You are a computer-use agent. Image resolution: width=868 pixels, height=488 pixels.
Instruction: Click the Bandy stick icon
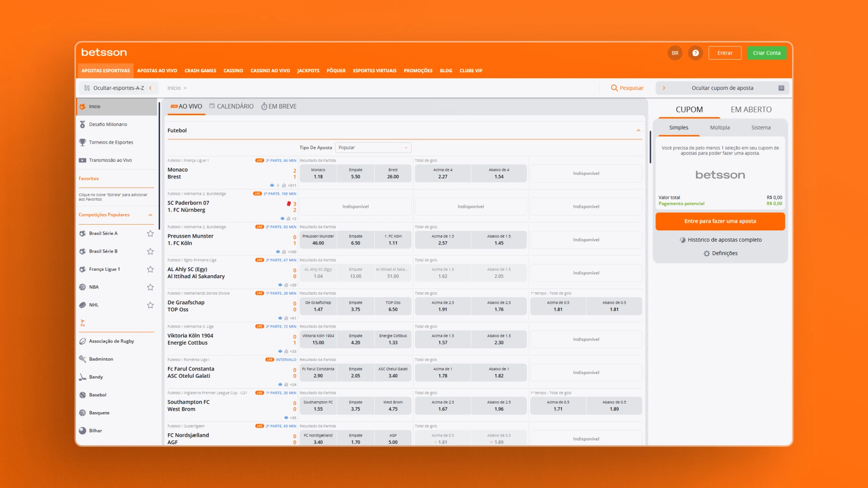tap(82, 377)
